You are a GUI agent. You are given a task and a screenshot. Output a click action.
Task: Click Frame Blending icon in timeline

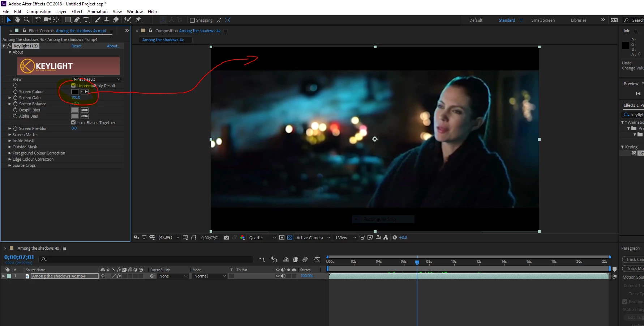tap(296, 259)
